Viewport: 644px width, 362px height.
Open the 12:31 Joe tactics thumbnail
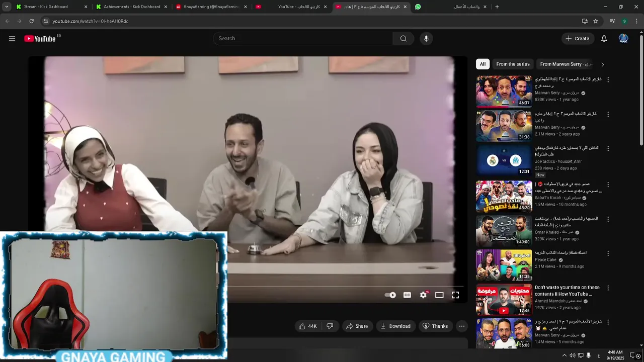coord(504,160)
